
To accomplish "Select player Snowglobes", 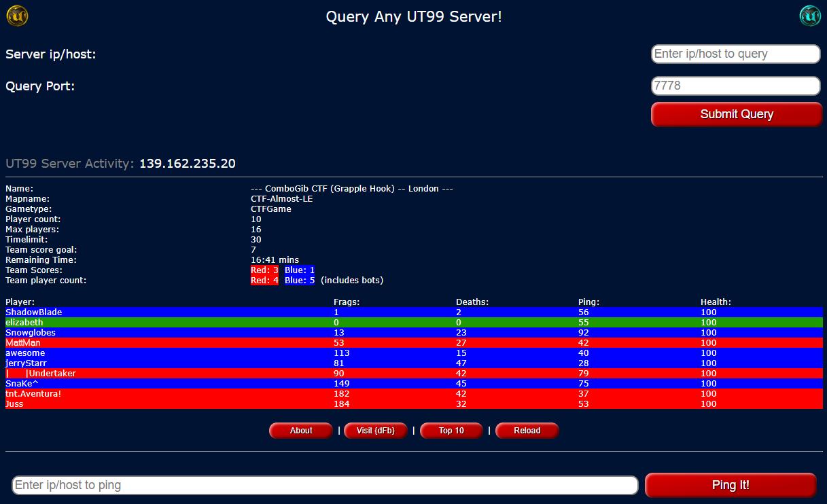I will pyautogui.click(x=31, y=333).
